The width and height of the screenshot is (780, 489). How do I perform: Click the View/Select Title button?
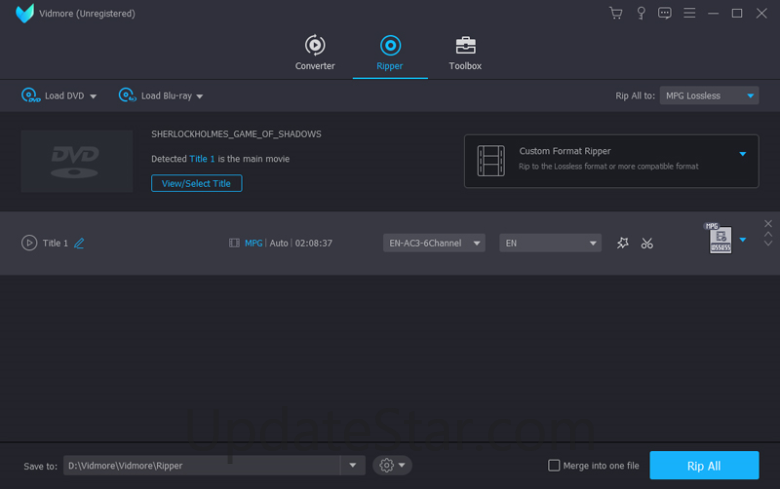[196, 183]
